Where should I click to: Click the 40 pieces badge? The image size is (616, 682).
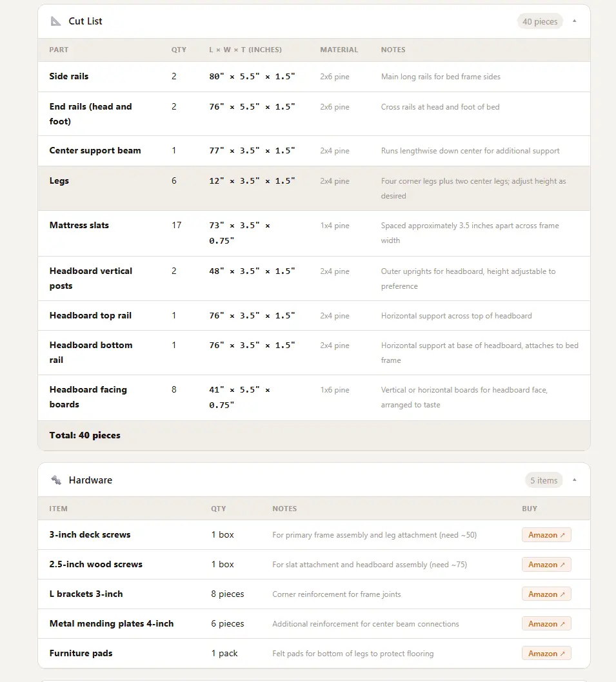click(x=540, y=21)
